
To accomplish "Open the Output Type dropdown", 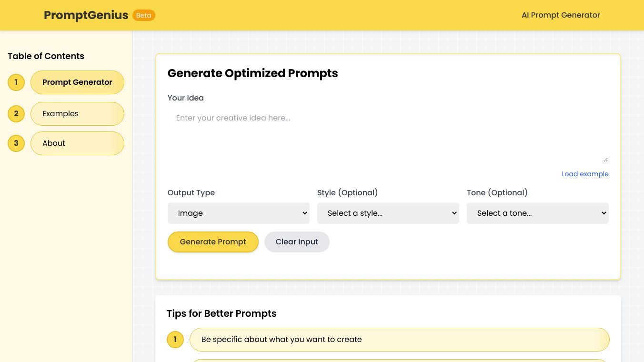I will tap(238, 213).
